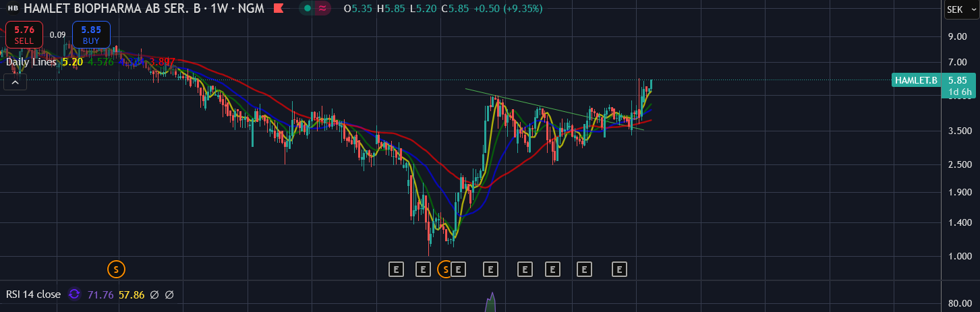980x312 pixels.
Task: Click the HAMLET.B price line label
Action: click(x=916, y=80)
